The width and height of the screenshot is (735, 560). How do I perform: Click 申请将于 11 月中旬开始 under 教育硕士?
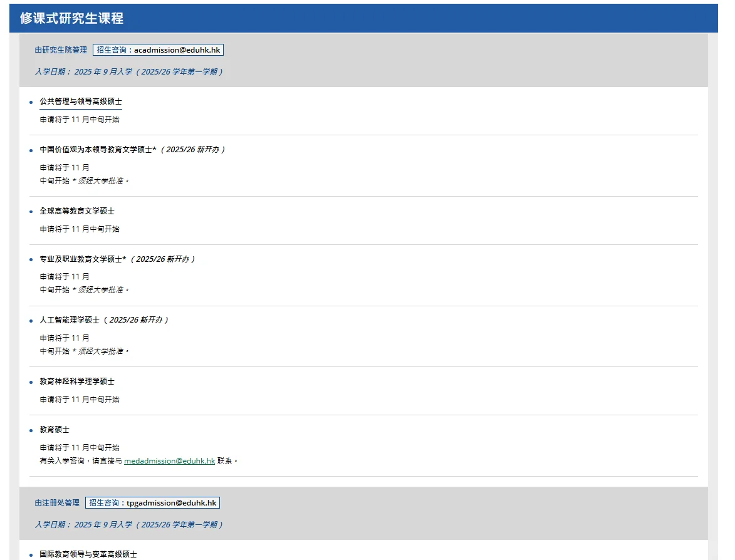79,447
